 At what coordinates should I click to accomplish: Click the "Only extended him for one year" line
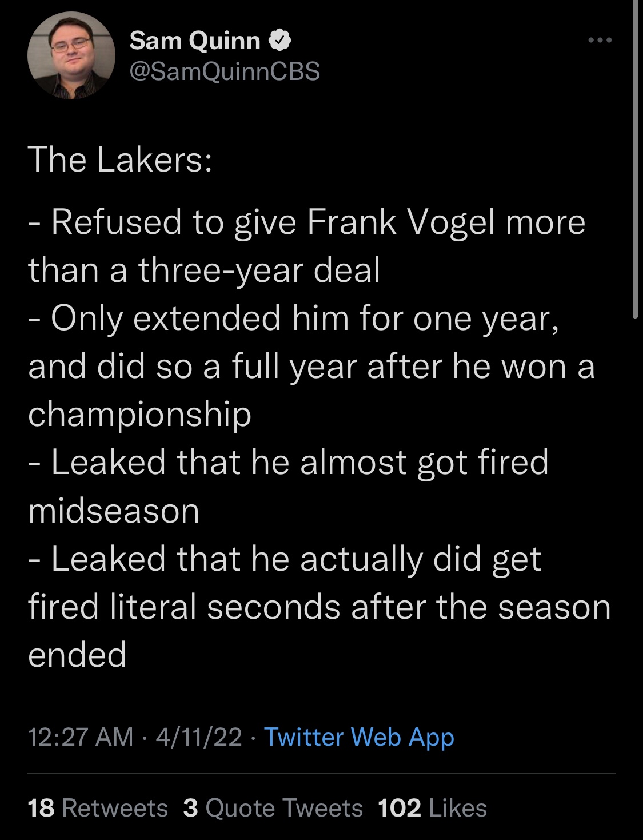pyautogui.click(x=304, y=318)
